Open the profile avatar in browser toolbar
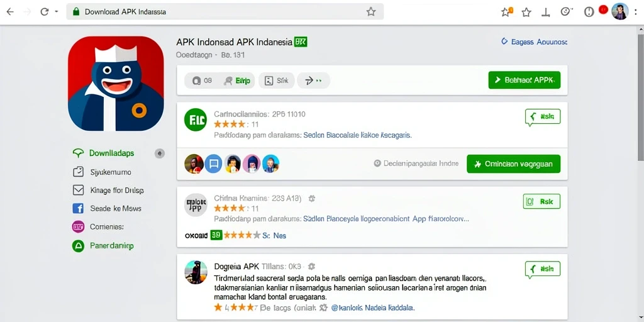 (x=619, y=11)
